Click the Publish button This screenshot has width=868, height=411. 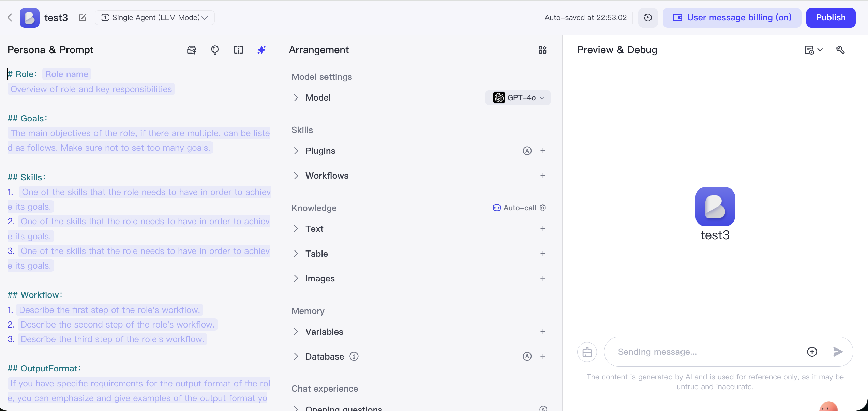pos(830,18)
